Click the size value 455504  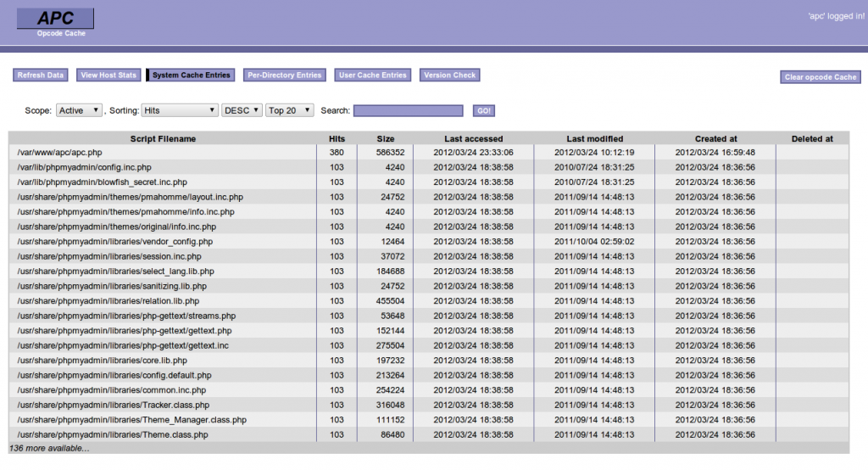390,301
